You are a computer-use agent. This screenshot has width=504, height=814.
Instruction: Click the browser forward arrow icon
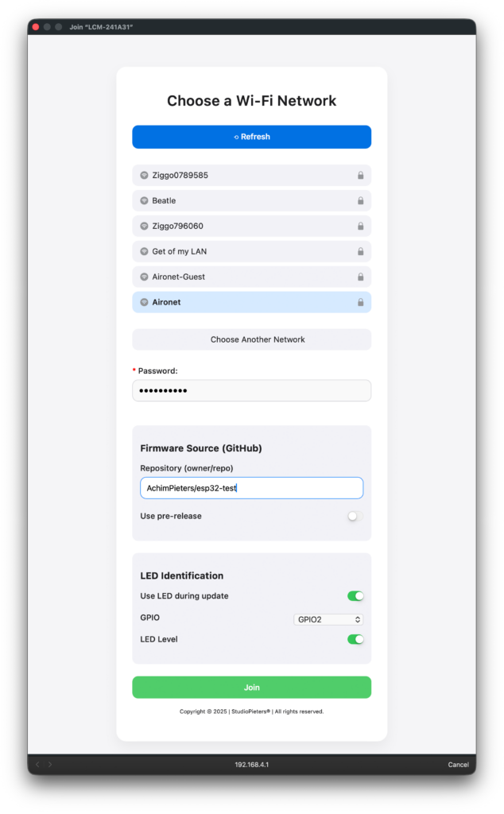pyautogui.click(x=50, y=765)
